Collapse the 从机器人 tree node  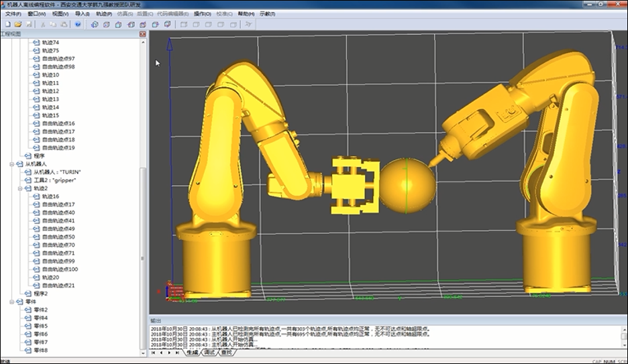(11, 164)
